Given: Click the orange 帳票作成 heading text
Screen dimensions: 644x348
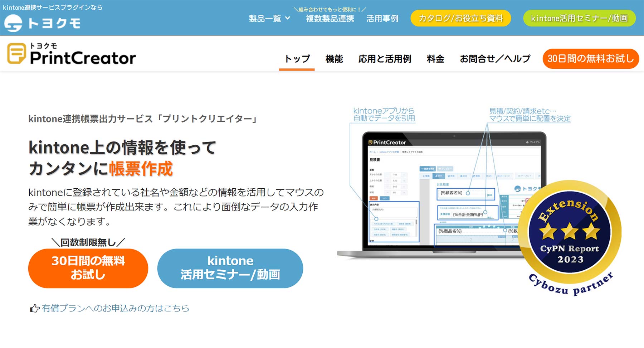Looking at the screenshot, I should coord(141,169).
